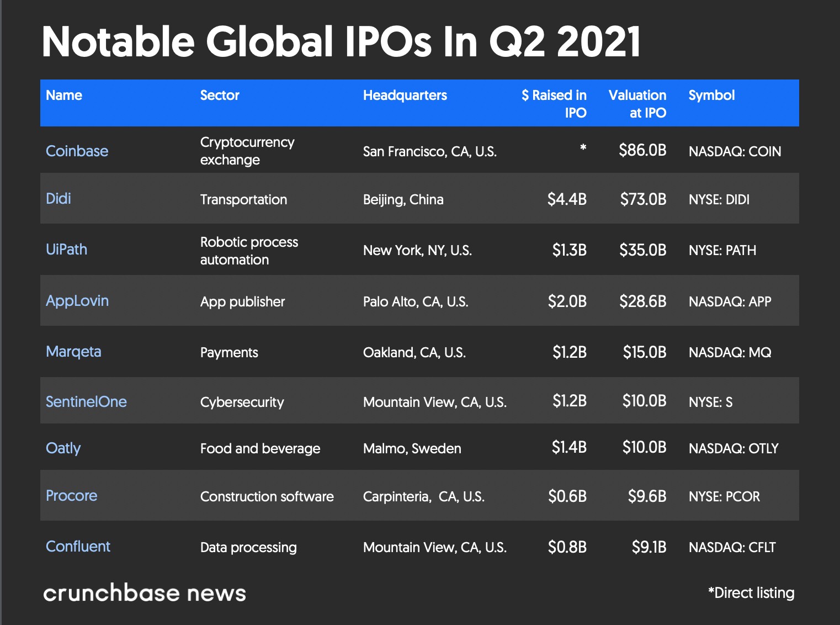840x625 pixels.
Task: Click the Didi company name link
Action: coord(59,199)
